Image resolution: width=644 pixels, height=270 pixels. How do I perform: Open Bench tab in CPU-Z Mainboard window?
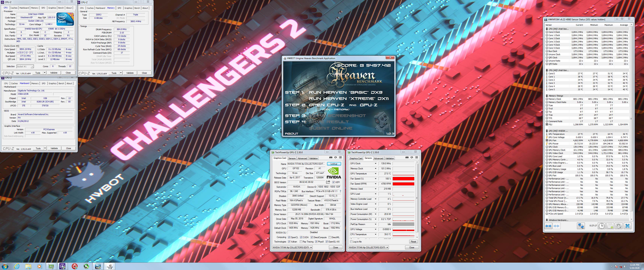[x=61, y=83]
